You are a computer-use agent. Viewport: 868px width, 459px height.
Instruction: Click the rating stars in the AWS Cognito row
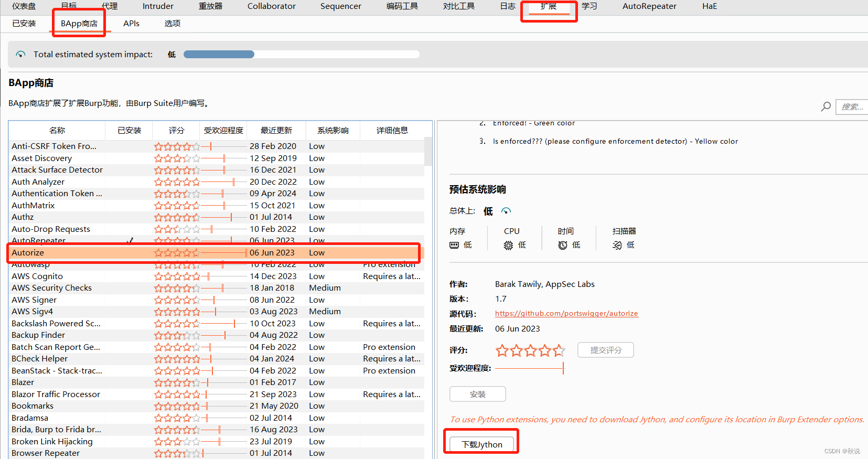pos(177,276)
